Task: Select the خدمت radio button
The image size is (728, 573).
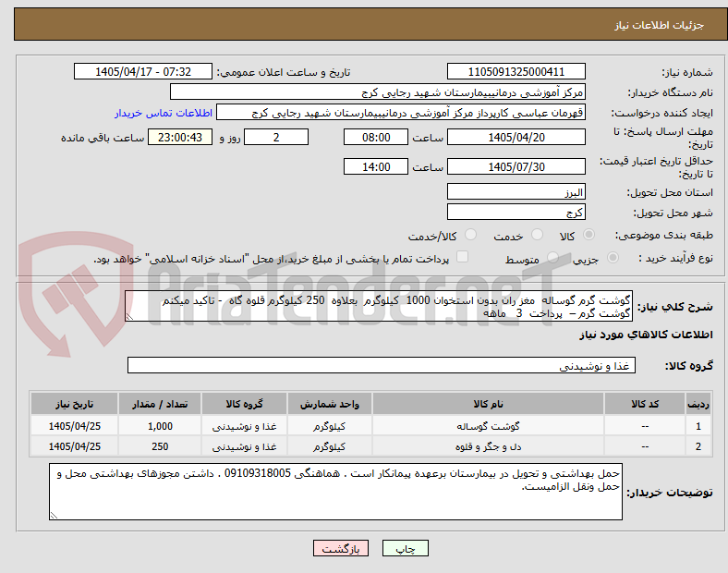Action: [x=537, y=235]
